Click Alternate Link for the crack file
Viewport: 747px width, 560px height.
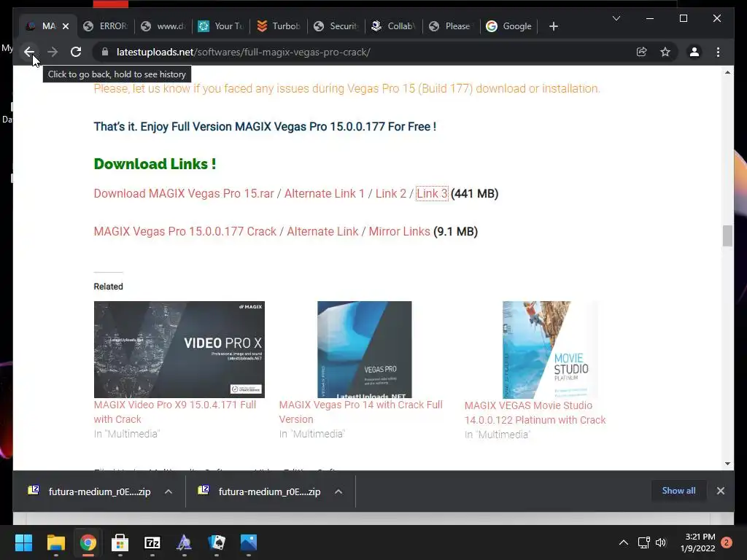tap(322, 231)
